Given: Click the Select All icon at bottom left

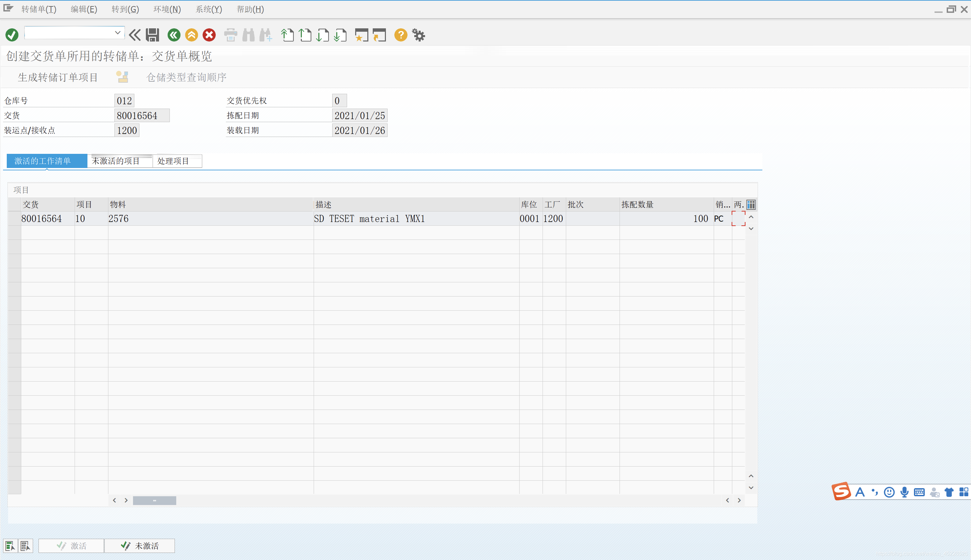Looking at the screenshot, I should coord(9,545).
